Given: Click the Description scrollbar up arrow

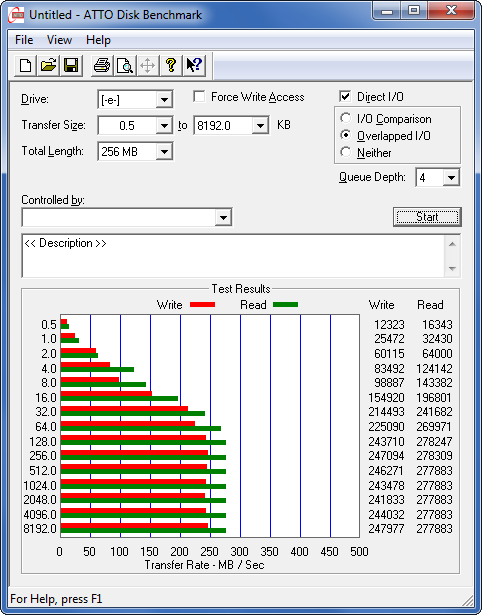Looking at the screenshot, I should (x=452, y=244).
